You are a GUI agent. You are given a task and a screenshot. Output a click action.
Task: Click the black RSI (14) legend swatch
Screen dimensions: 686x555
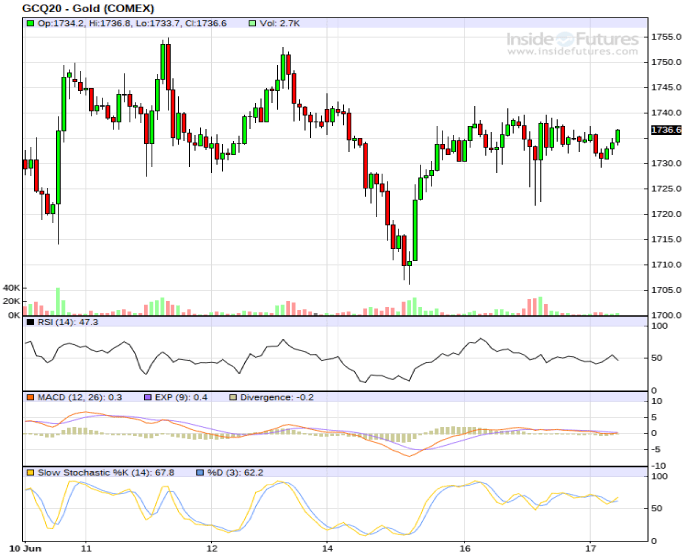pos(31,323)
